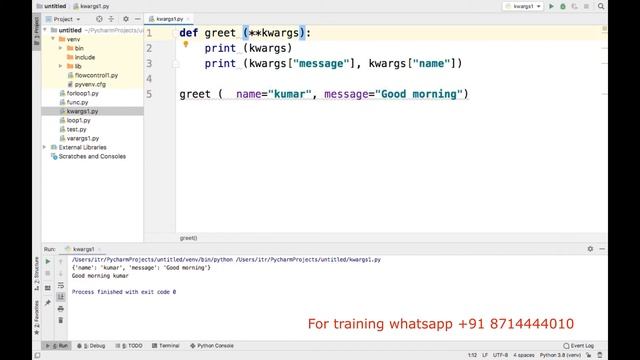The width and height of the screenshot is (640, 360).
Task: Toggle soft-wrap in Run console
Action: pyautogui.click(x=61, y=285)
